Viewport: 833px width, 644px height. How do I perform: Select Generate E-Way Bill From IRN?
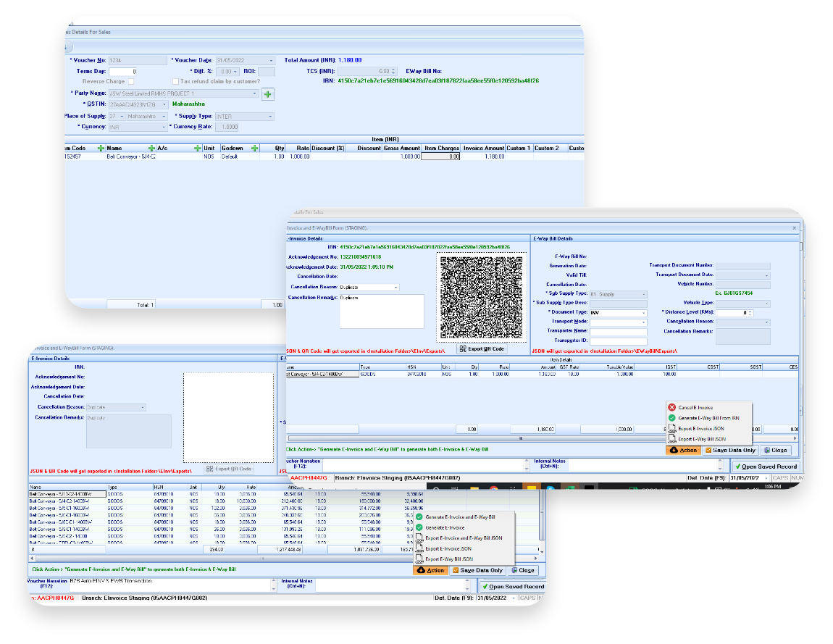(x=708, y=418)
